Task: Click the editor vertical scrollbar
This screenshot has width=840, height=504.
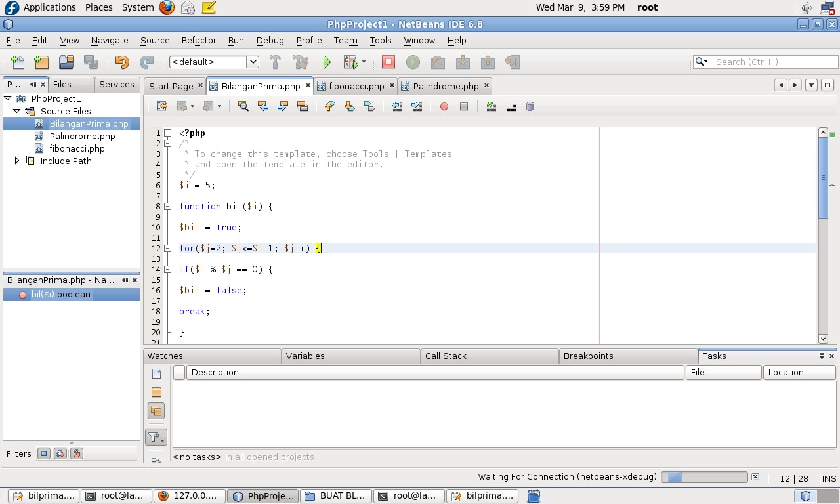Action: [824, 236]
